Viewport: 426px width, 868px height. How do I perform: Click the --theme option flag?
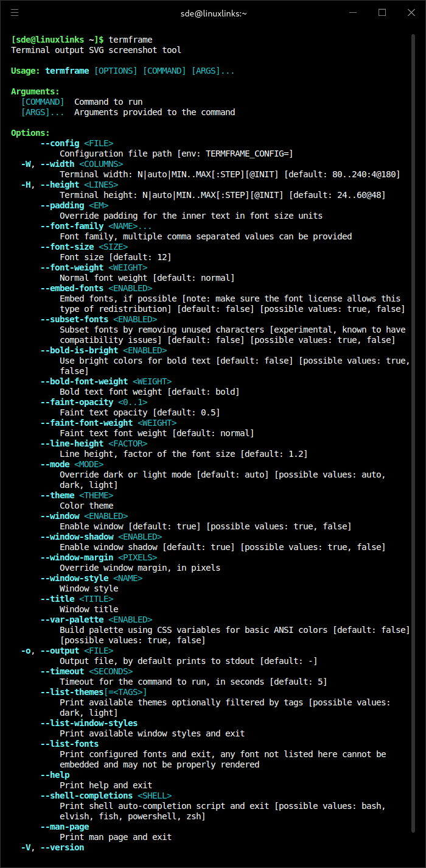click(x=57, y=495)
